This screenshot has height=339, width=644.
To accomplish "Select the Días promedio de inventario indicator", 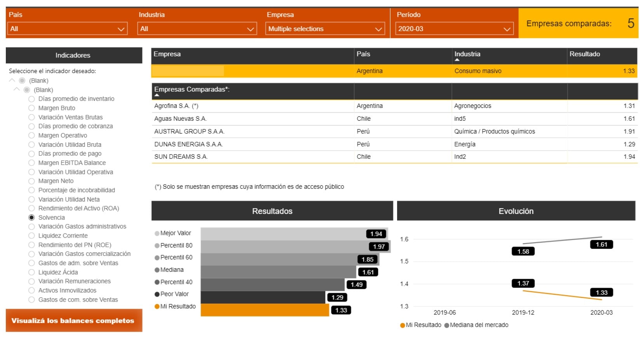I will pos(32,99).
